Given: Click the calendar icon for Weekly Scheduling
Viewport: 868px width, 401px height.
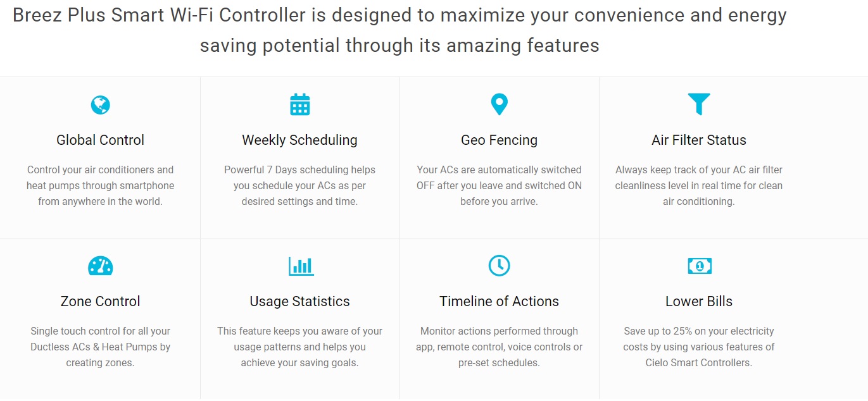Looking at the screenshot, I should point(299,104).
